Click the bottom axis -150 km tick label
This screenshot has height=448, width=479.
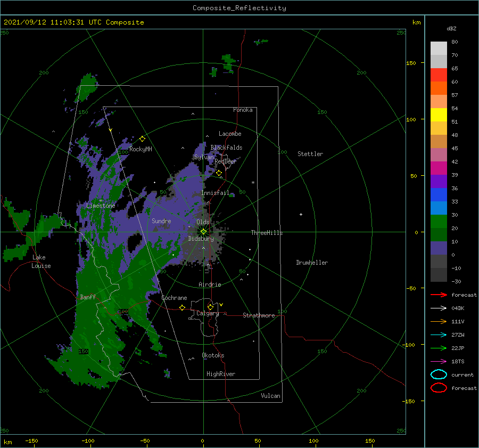[31, 441]
